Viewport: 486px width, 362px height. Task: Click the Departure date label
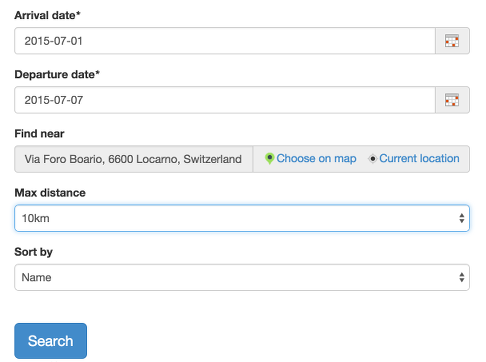pos(57,74)
